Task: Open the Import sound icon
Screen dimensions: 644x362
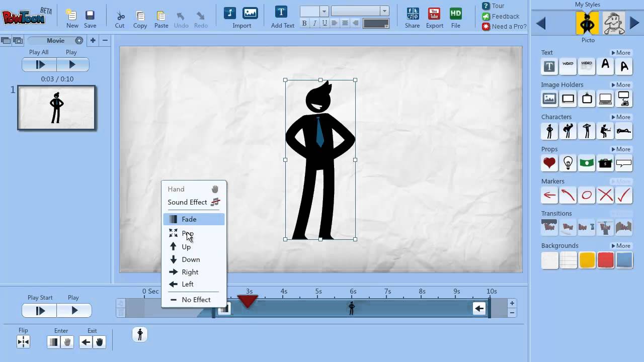Action: point(230,13)
